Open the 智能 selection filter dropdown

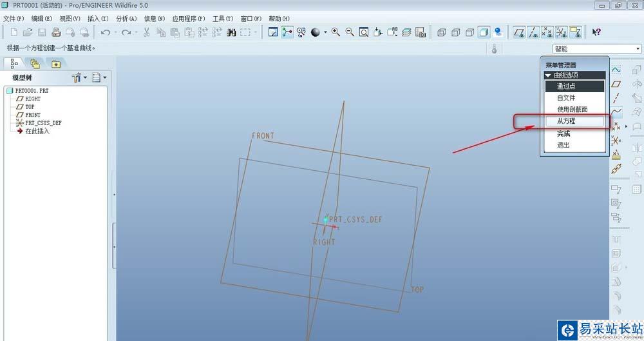click(597, 49)
